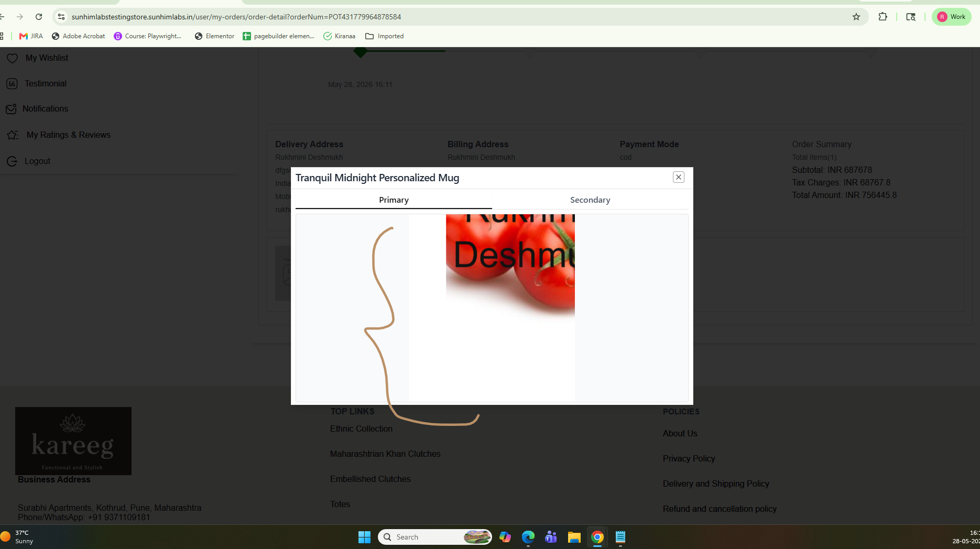Click the 'Billing Address' heading
980x549 pixels.
(478, 144)
